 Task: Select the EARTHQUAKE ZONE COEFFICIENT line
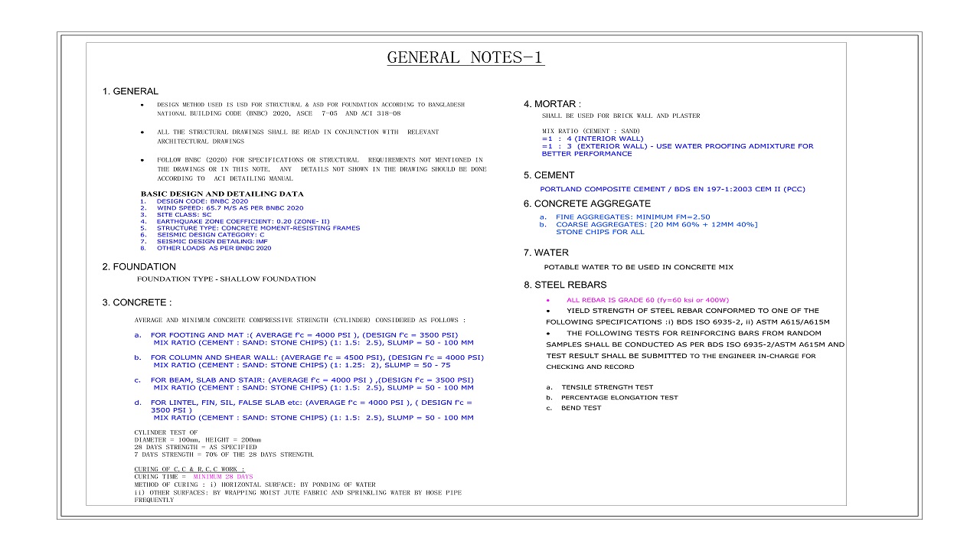243,221
